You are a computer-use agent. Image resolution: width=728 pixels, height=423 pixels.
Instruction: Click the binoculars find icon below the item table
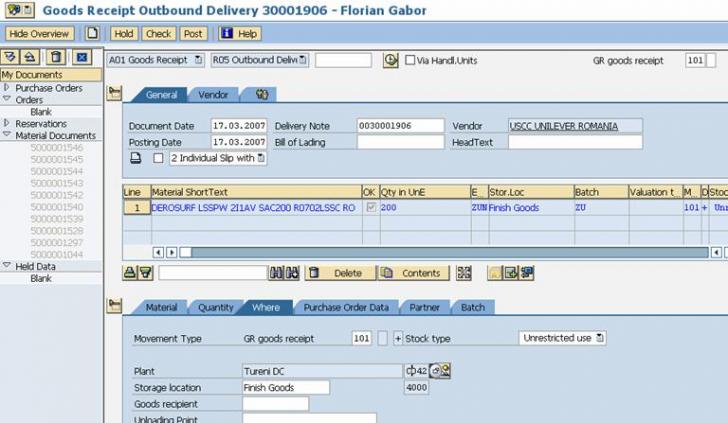coord(277,273)
